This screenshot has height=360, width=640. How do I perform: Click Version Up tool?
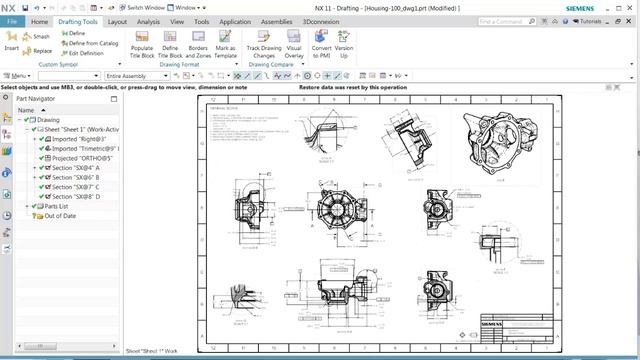pos(344,44)
